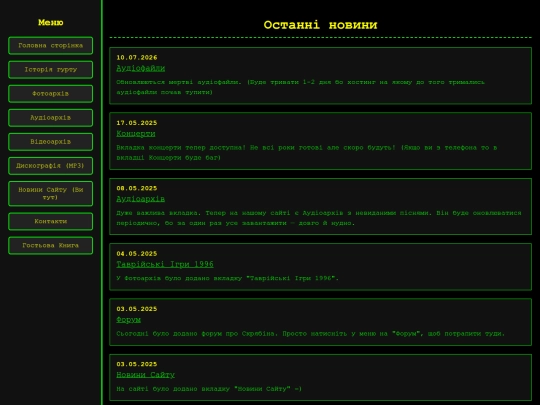This screenshot has height=405, width=540.
Task: Click text about Таврійські Ігри 1996 tab added
Action: [x=227, y=278]
